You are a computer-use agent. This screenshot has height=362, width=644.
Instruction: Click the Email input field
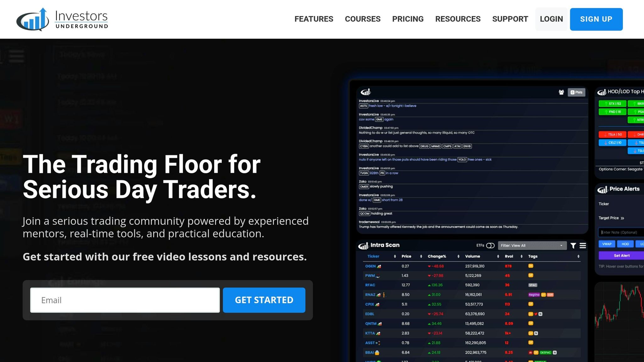coord(125,300)
